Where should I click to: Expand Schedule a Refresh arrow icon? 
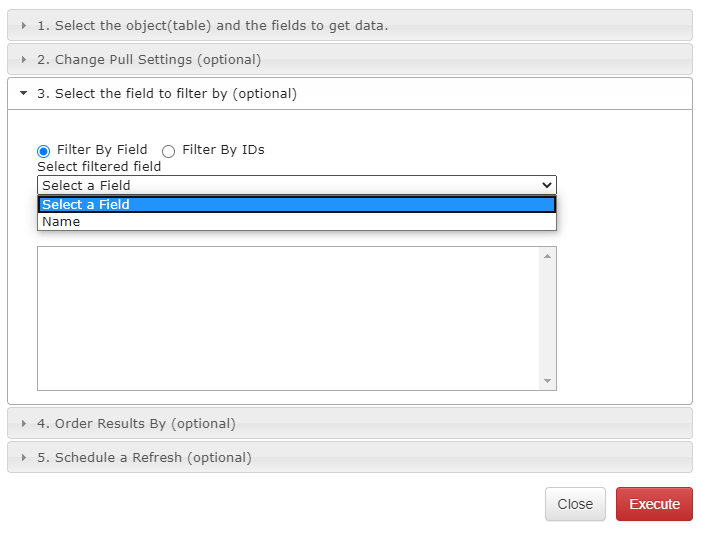[24, 457]
